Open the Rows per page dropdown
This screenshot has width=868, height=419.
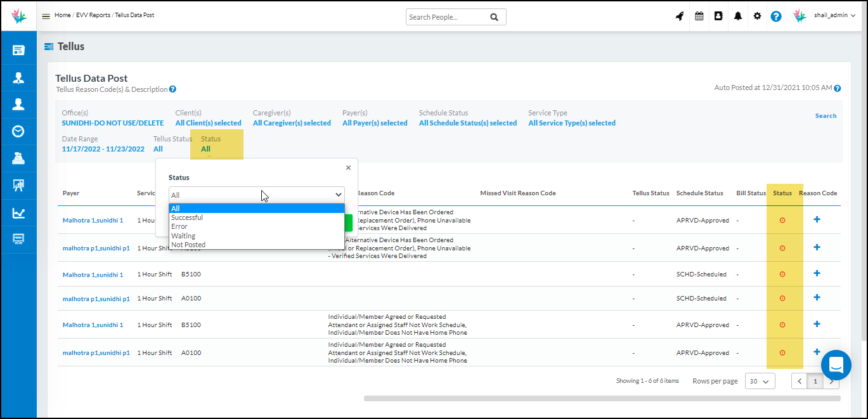[x=759, y=381]
